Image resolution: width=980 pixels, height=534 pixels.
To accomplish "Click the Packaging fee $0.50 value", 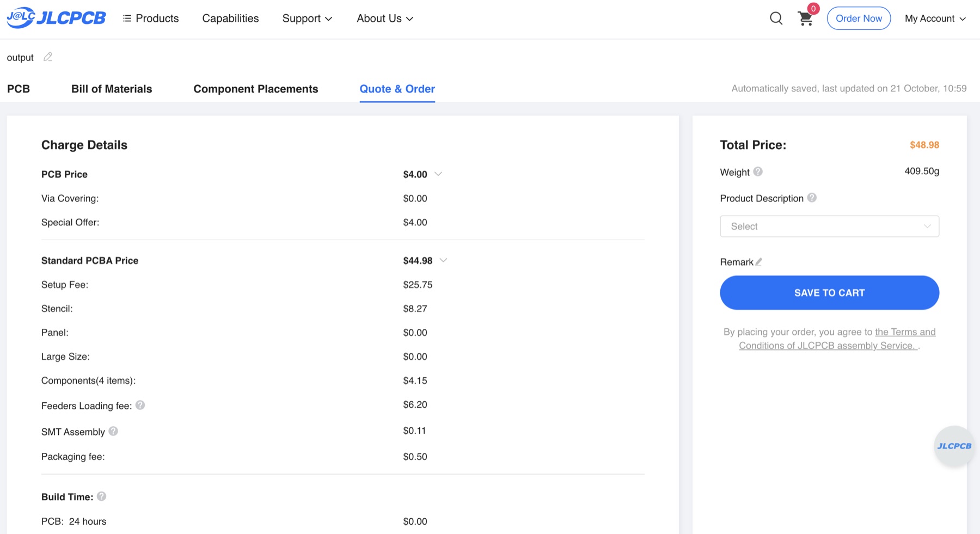I will coord(415,457).
